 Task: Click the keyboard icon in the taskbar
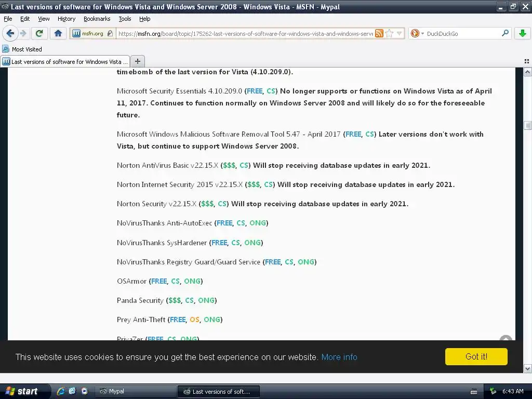tap(474, 392)
